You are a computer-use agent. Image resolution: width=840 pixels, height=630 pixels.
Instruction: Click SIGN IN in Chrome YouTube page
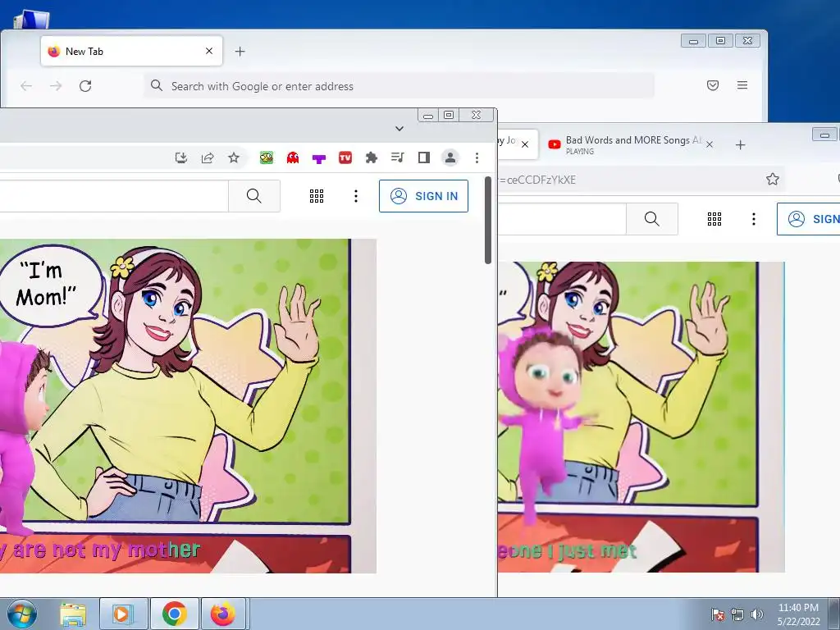pos(424,196)
